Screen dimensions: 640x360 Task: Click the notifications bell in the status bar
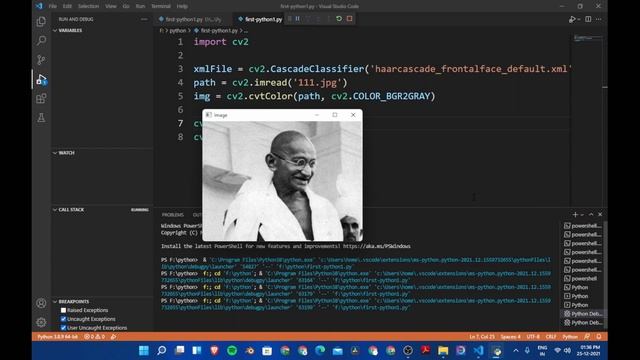(598, 337)
